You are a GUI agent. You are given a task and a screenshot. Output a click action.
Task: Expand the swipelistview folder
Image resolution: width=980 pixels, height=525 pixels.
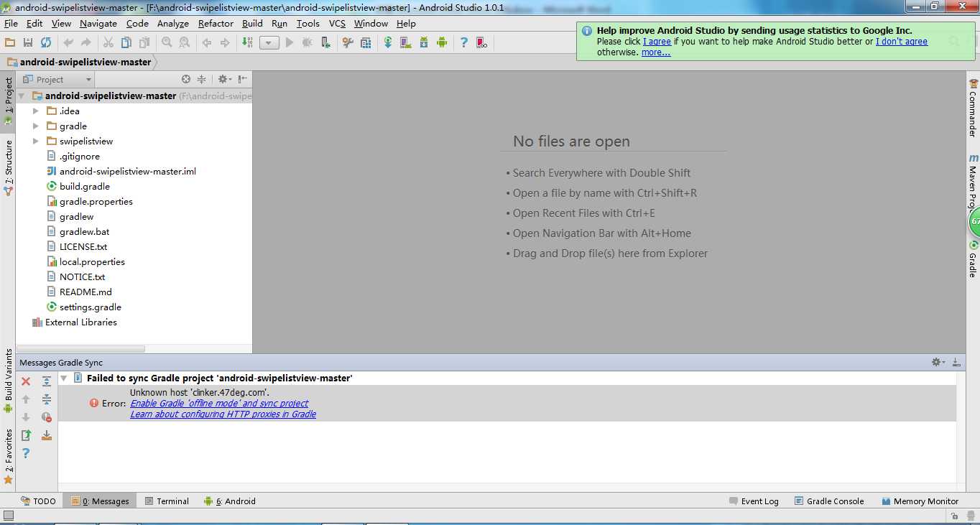36,141
